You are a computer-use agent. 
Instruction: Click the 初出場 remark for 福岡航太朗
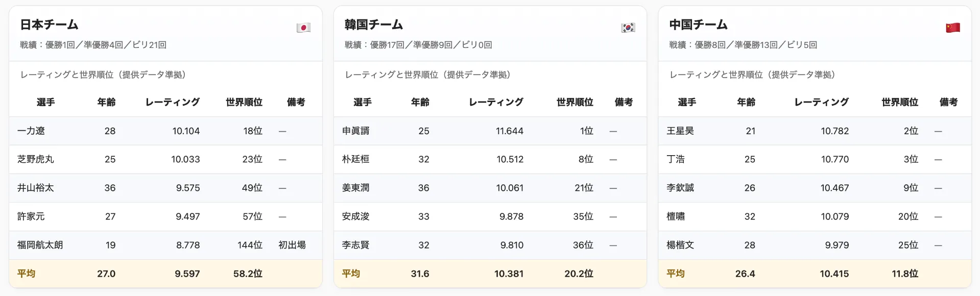coord(292,245)
